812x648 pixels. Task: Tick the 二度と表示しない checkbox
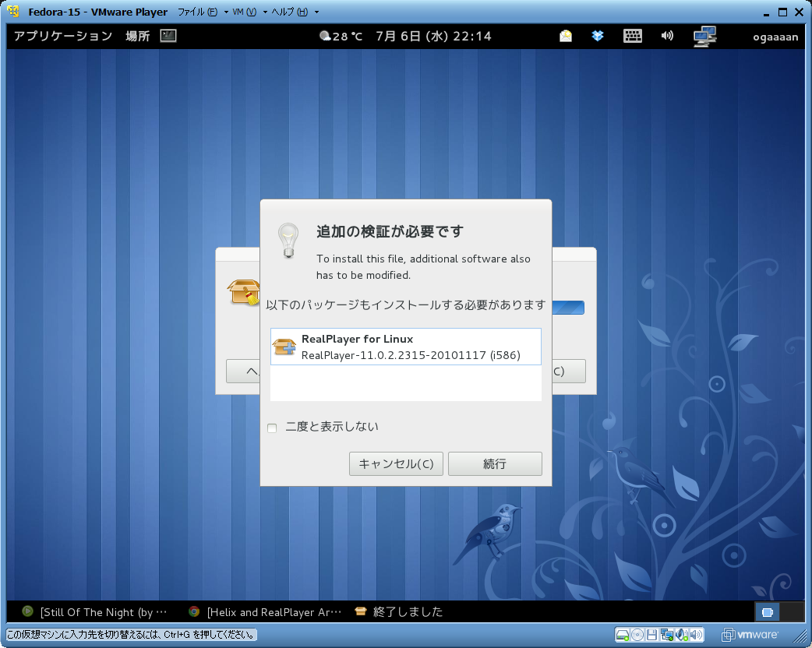[272, 428]
